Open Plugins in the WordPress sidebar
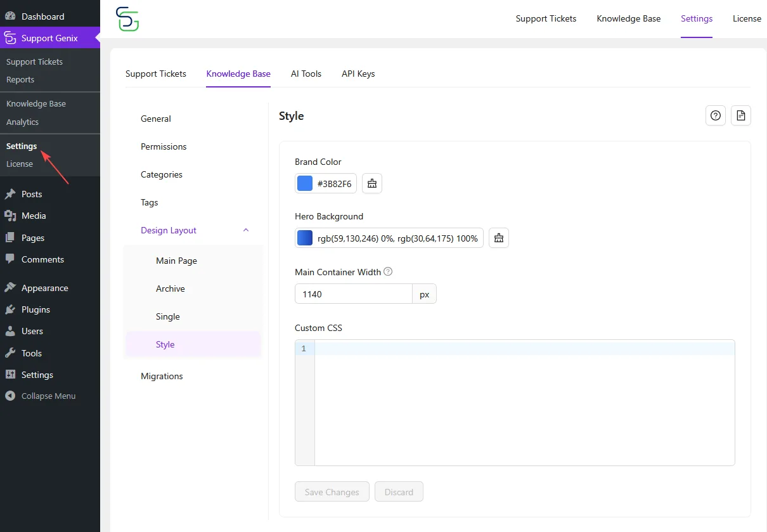The height and width of the screenshot is (532, 767). pos(35,309)
